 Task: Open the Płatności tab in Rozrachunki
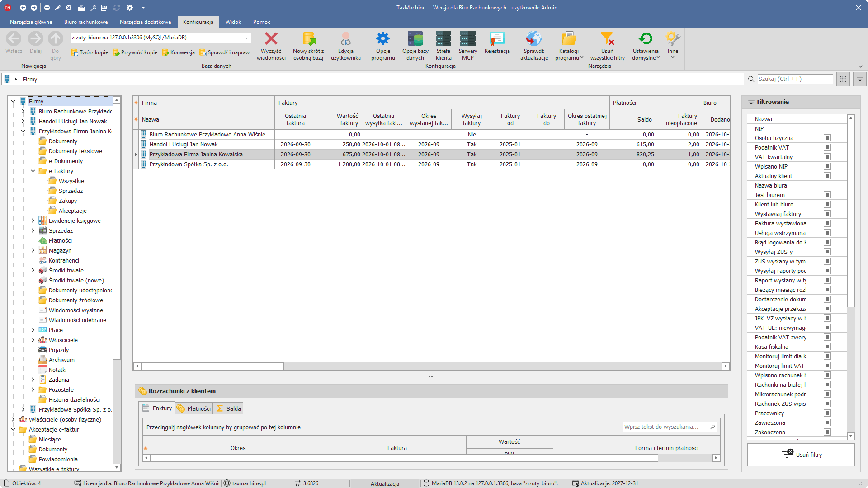(x=194, y=408)
